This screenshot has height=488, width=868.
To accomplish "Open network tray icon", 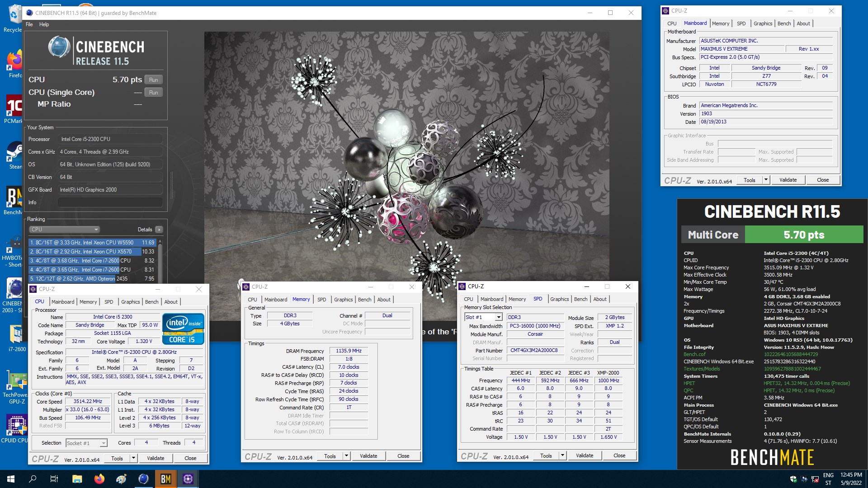I will (x=815, y=479).
